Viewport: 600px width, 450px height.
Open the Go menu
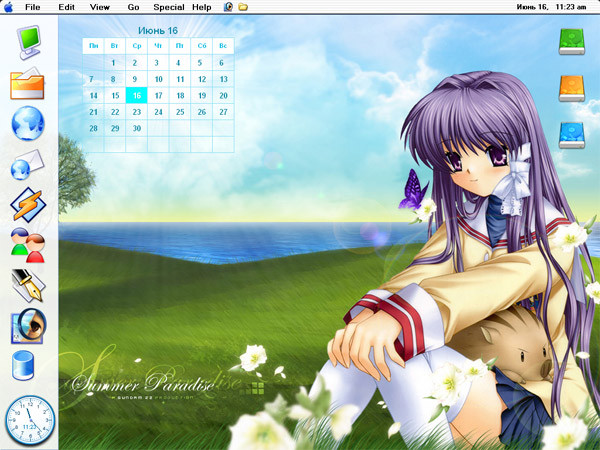(133, 7)
